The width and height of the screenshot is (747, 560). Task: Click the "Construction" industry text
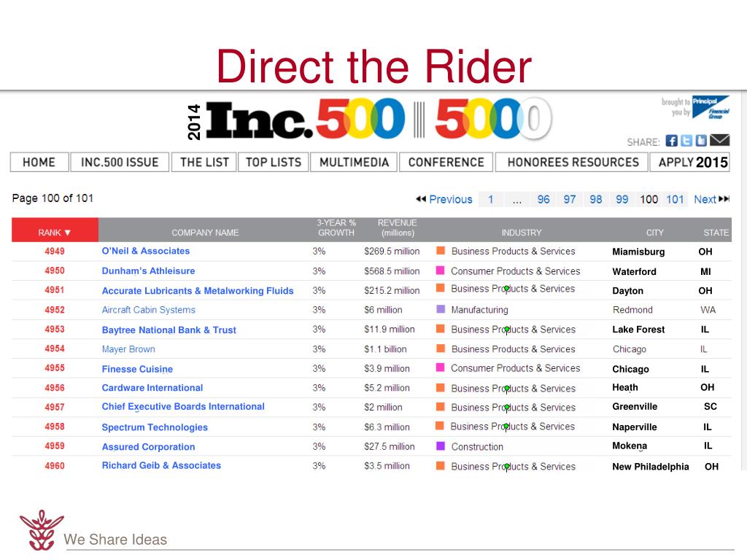click(x=477, y=447)
